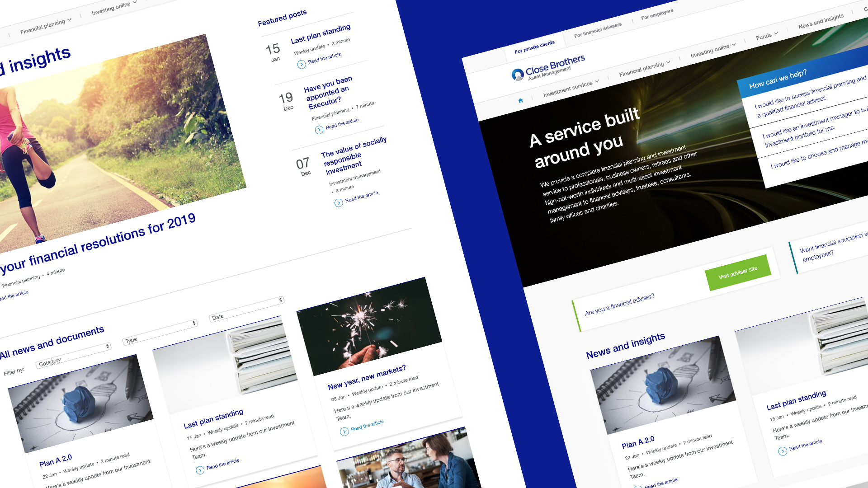868x488 pixels.
Task: Click arrow icon under New year, new markets card
Action: 344,432
